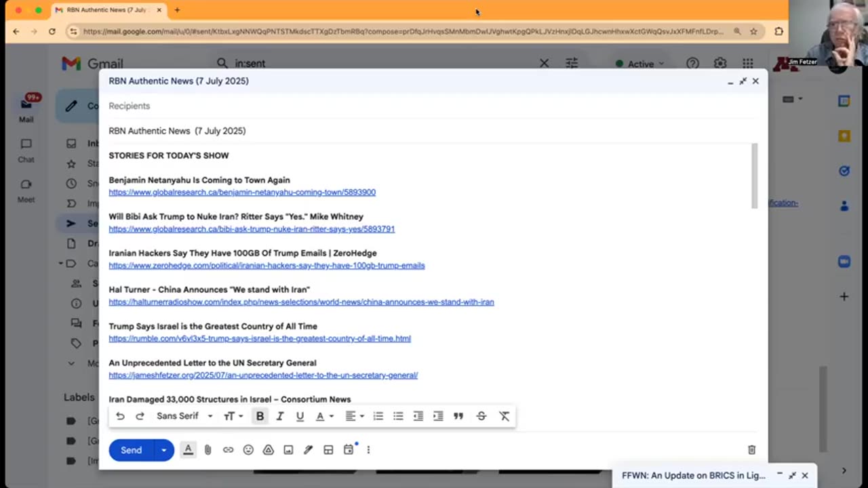Insert signature using the pen icon

pos(309,450)
